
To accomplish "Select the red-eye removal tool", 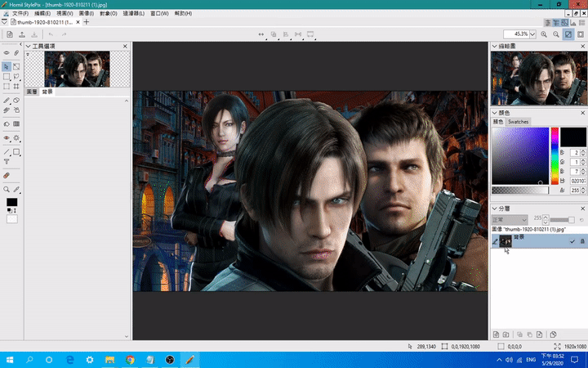I will pos(7,138).
